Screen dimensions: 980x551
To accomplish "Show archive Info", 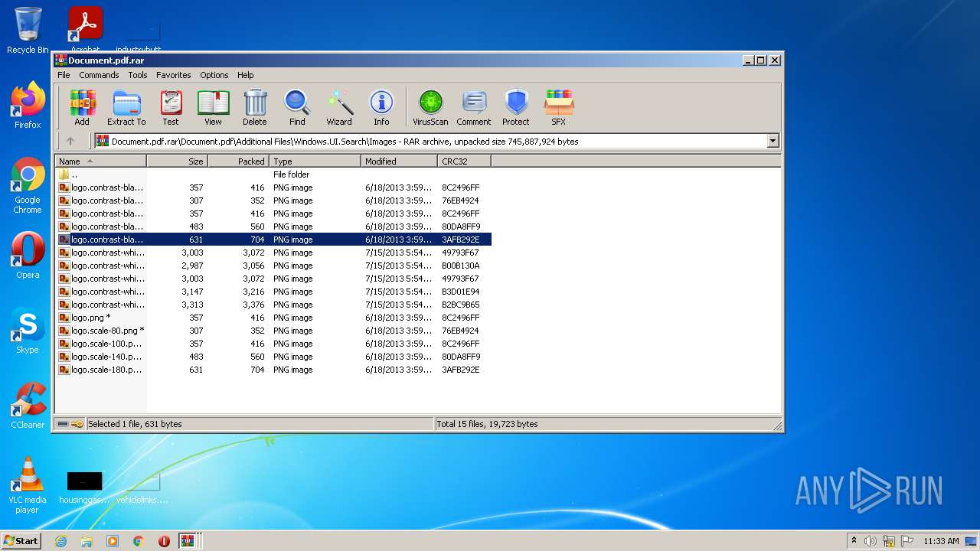I will pyautogui.click(x=381, y=108).
